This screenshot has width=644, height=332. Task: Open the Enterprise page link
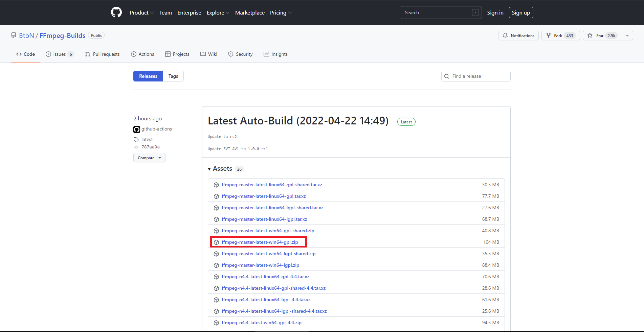pos(189,13)
